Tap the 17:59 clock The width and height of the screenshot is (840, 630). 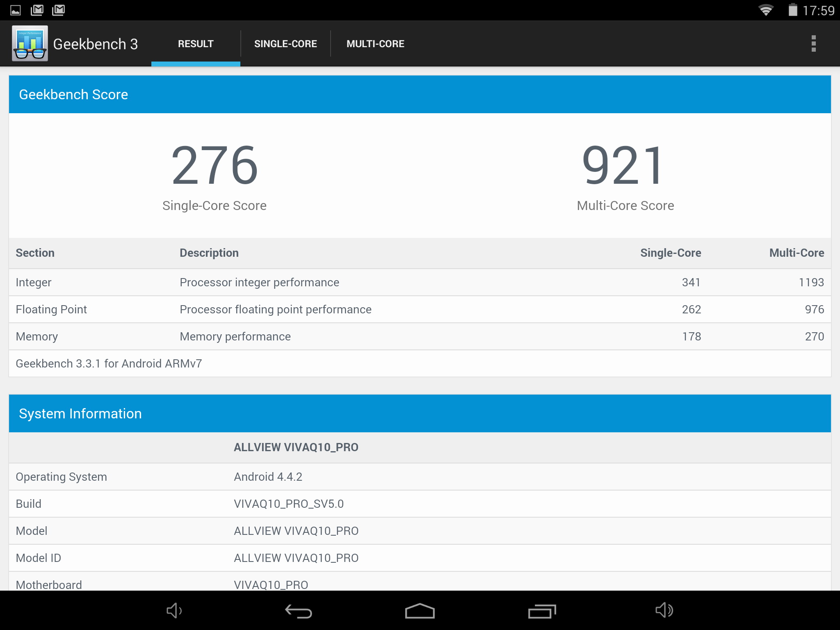(x=818, y=10)
